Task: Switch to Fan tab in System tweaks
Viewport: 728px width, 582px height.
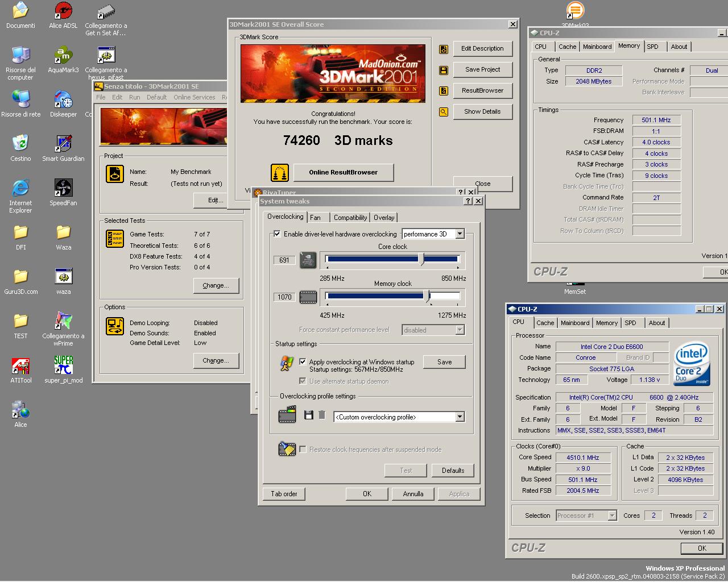Action: [x=316, y=218]
